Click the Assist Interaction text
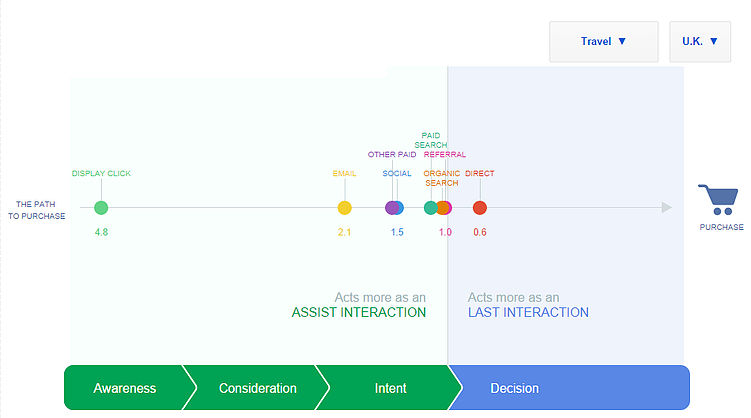 point(358,312)
